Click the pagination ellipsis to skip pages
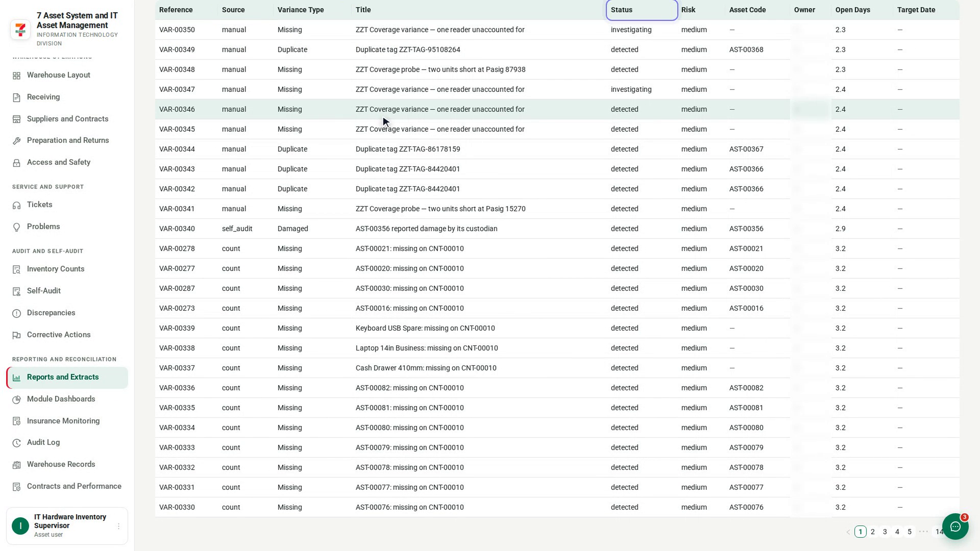 [923, 532]
